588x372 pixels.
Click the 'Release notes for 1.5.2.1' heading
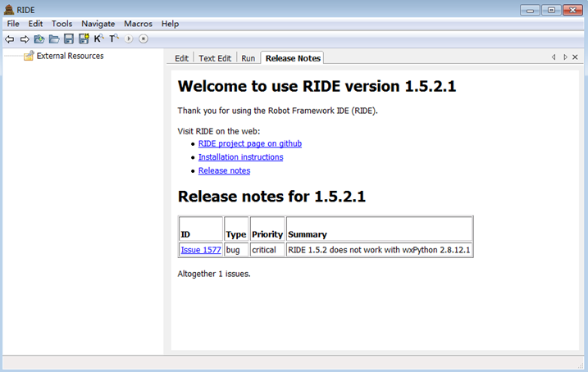tap(271, 197)
